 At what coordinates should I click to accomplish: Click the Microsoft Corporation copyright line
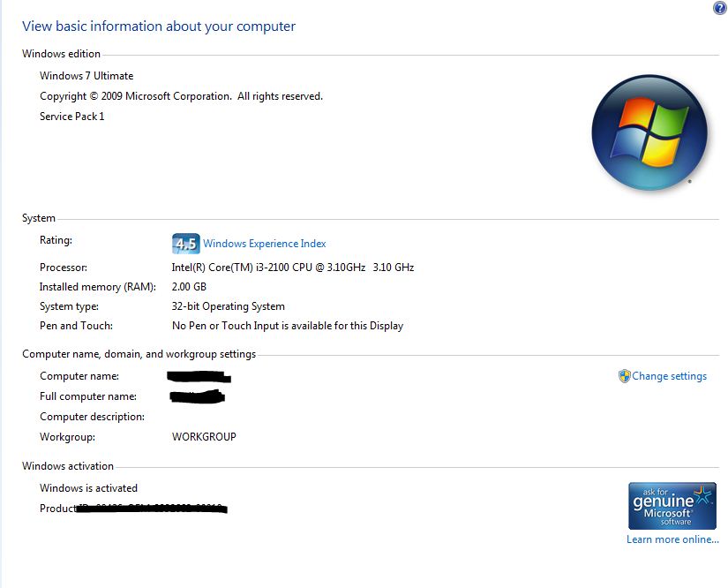point(181,96)
